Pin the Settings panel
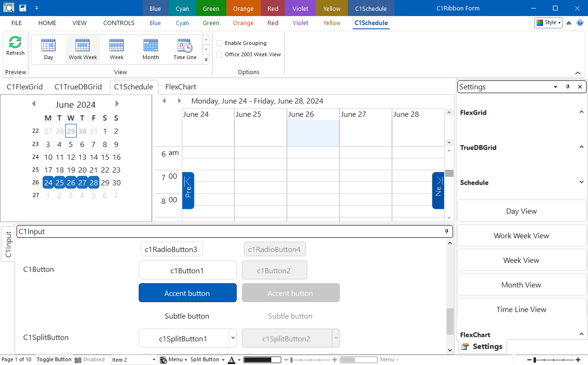Viewport: 588px width, 365px height. point(568,87)
